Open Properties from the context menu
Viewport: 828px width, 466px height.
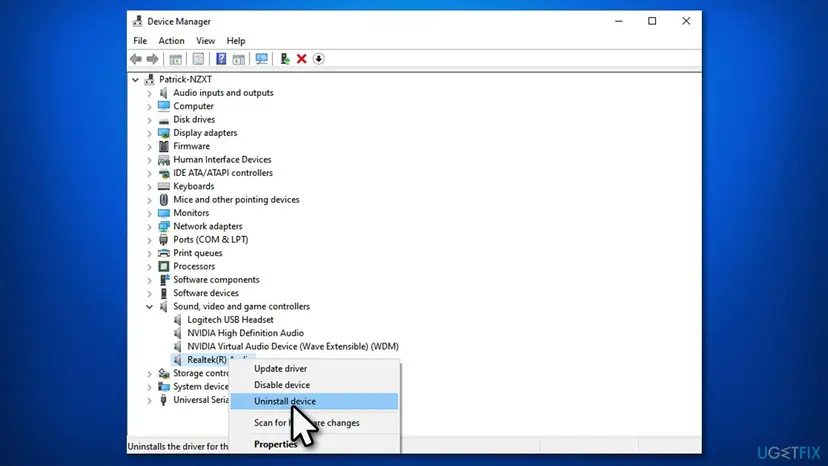point(314,444)
